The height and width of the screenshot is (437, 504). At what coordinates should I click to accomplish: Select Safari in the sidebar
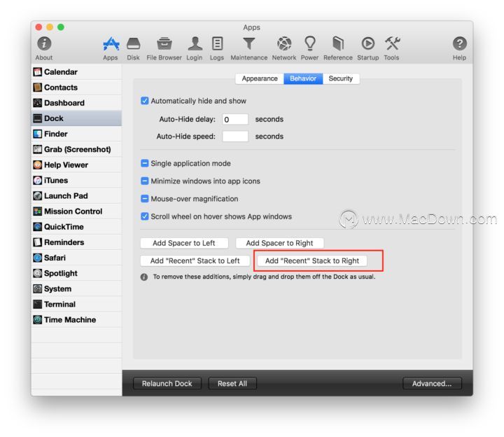pos(76,258)
